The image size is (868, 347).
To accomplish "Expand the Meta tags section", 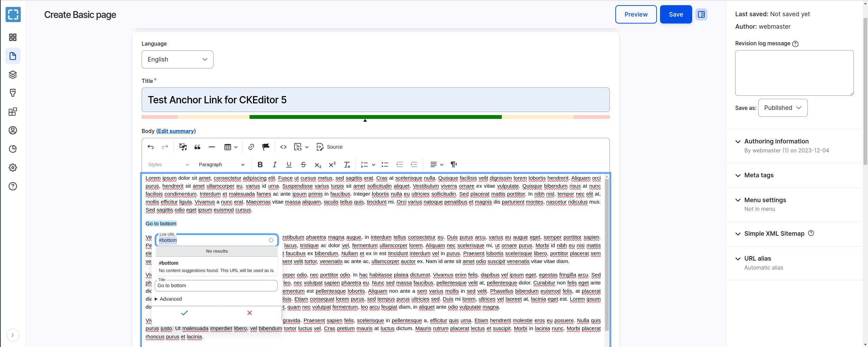I will click(759, 175).
